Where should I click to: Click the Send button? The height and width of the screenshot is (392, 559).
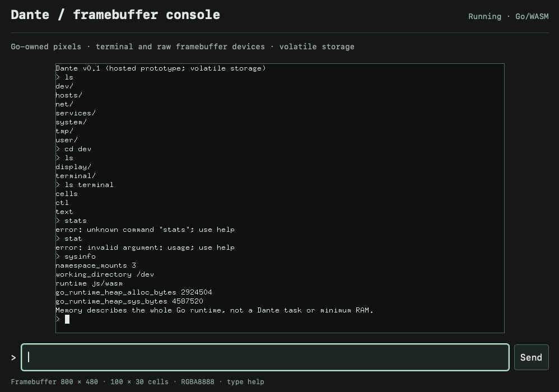531,357
